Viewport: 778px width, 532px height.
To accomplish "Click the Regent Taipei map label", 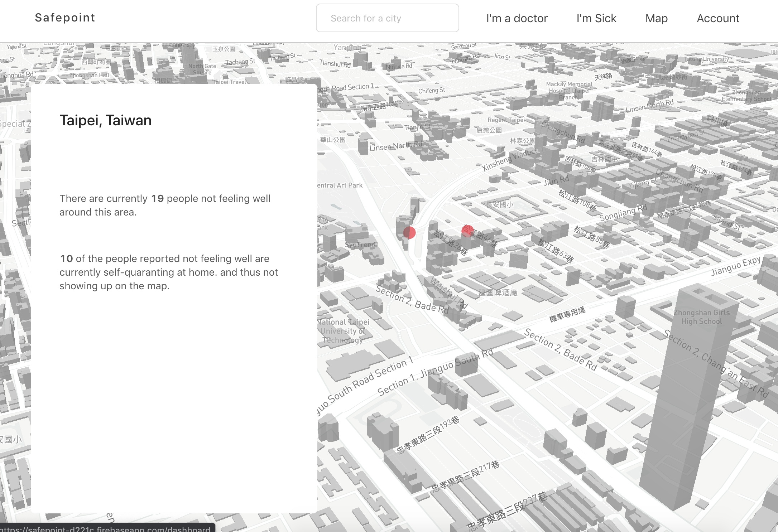I will [506, 120].
